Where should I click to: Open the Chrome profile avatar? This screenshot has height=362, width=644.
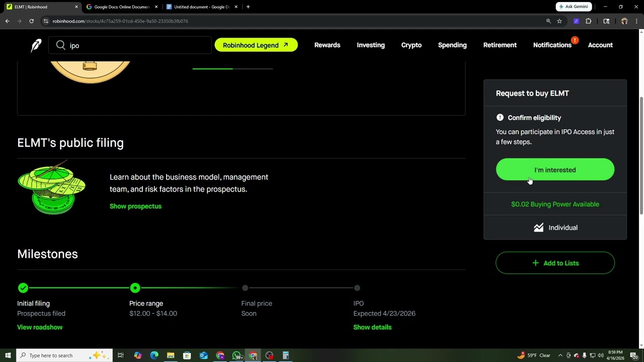click(624, 21)
